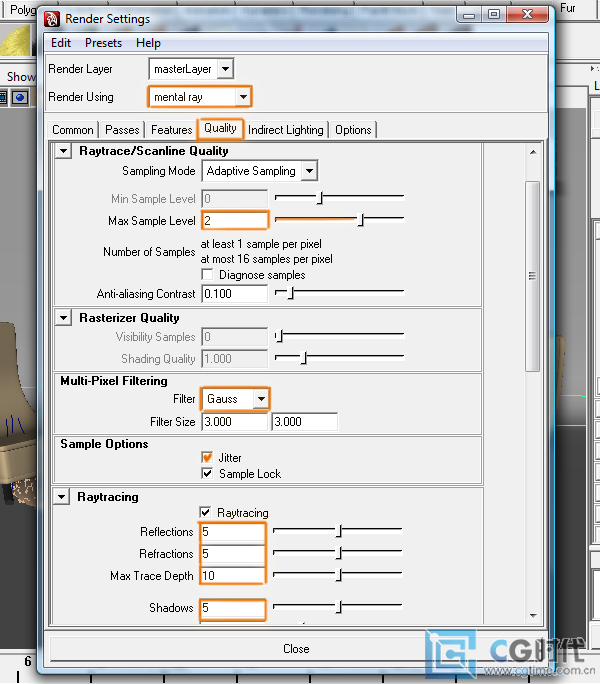The height and width of the screenshot is (684, 600).
Task: Switch to the Common tab
Action: click(x=73, y=130)
